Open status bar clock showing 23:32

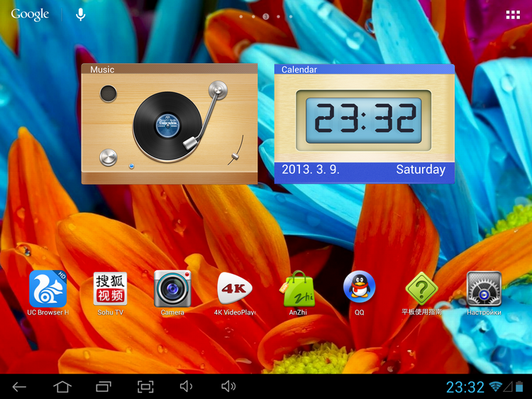pyautogui.click(x=465, y=387)
